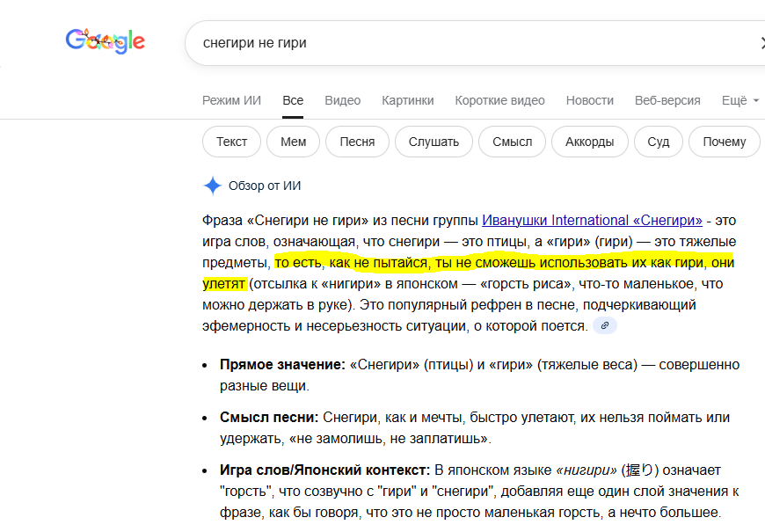Click the «Аккорды» filter chip
765x532 pixels.
(589, 142)
